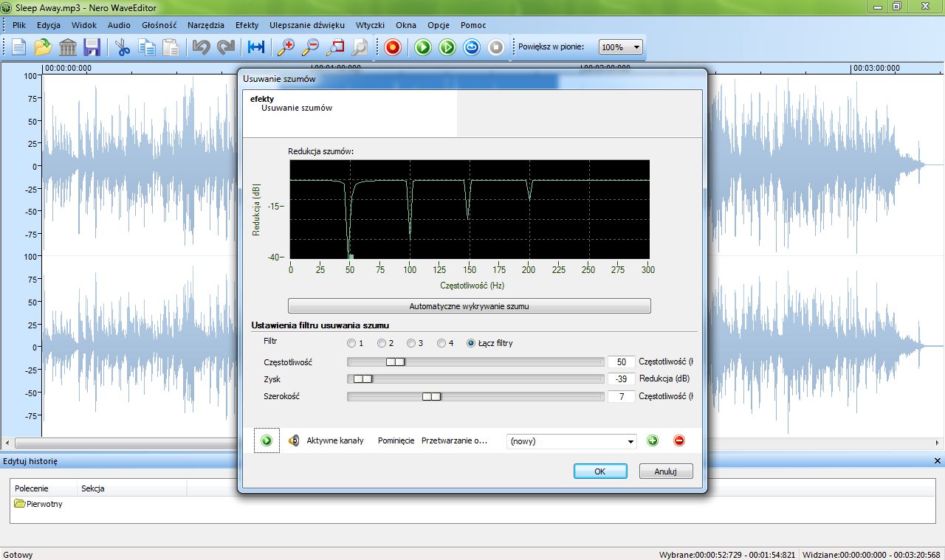945x560 pixels.
Task: Cut the selection with the scissors icon
Action: (123, 47)
